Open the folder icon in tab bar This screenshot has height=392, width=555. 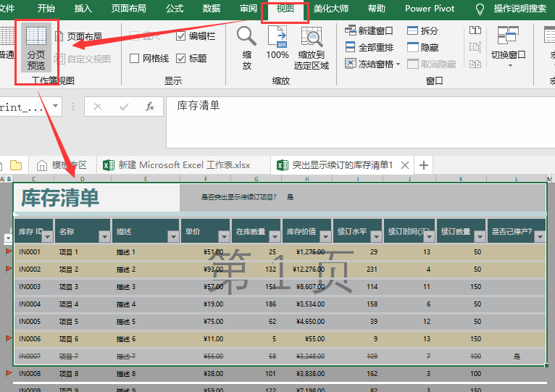pyautogui.click(x=16, y=165)
